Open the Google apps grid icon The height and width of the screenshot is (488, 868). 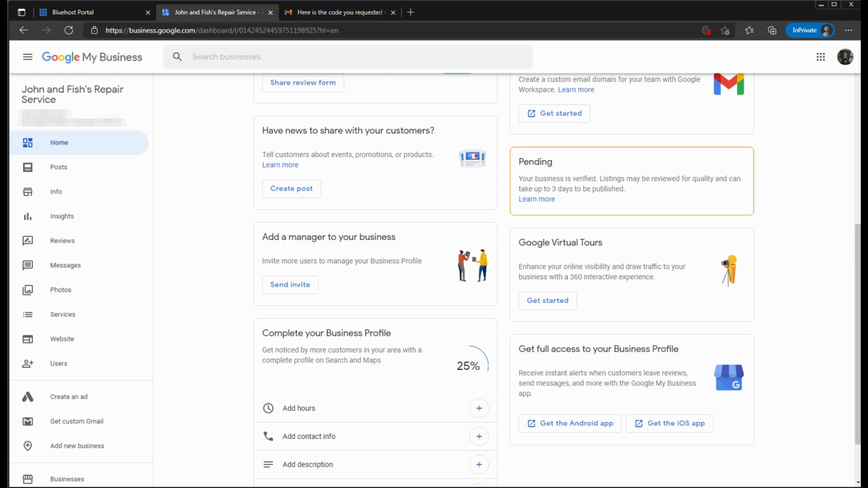click(821, 57)
